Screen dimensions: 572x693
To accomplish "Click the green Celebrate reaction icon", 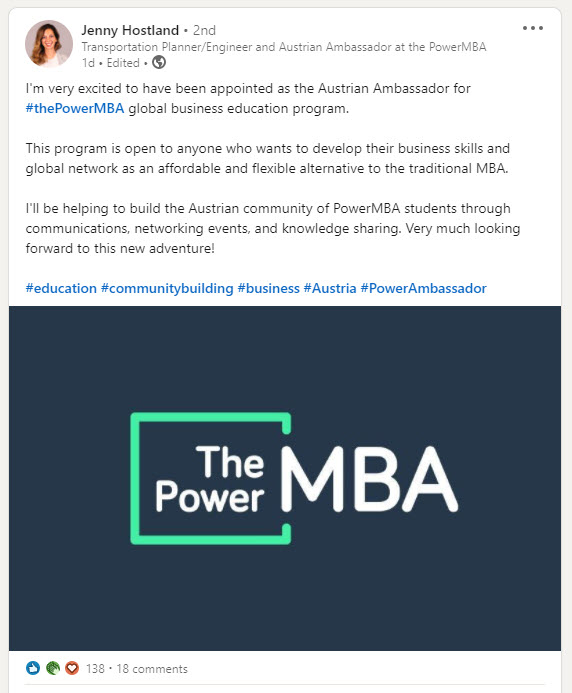I will pos(53,668).
